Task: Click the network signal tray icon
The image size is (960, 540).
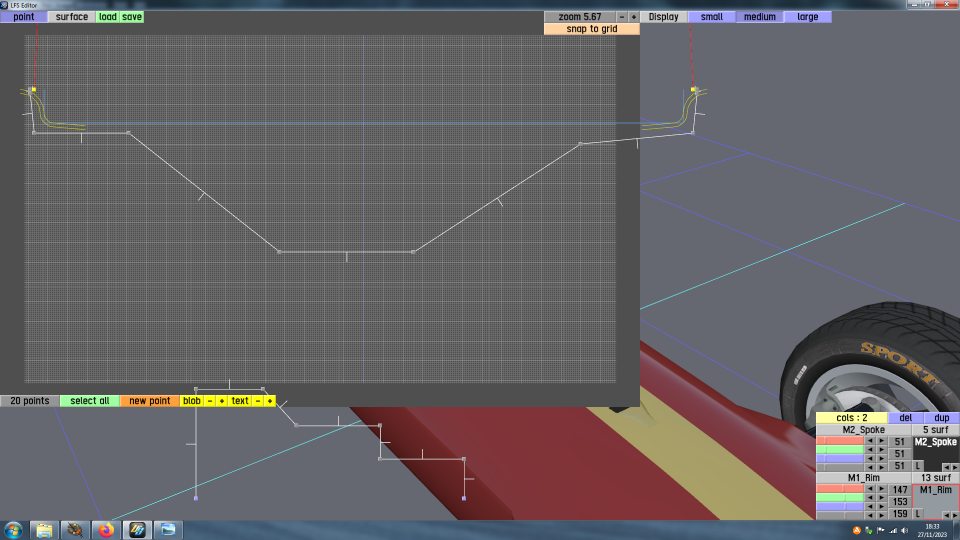Action: 893,530
